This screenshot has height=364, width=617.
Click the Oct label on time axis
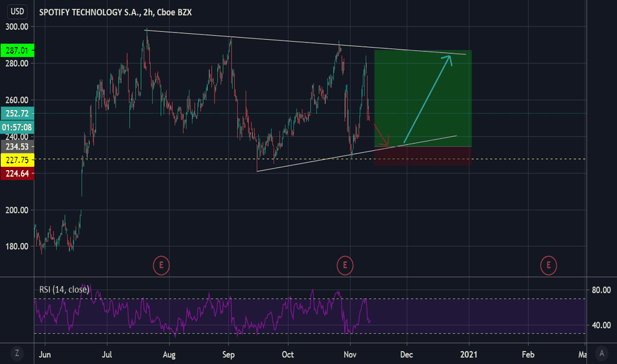point(287,355)
